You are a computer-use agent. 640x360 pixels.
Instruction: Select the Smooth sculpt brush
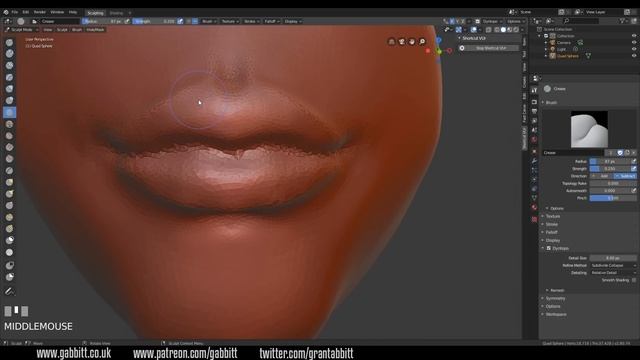[x=9, y=124]
